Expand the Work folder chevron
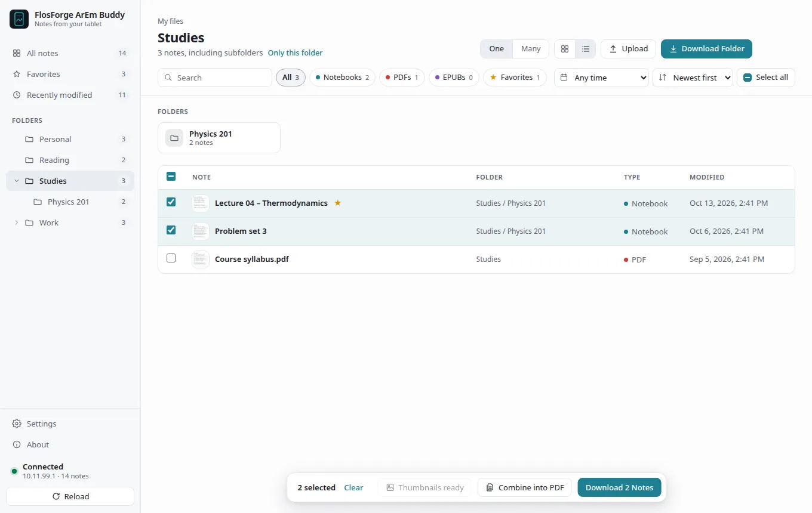This screenshot has width=812, height=513. pos(16,222)
